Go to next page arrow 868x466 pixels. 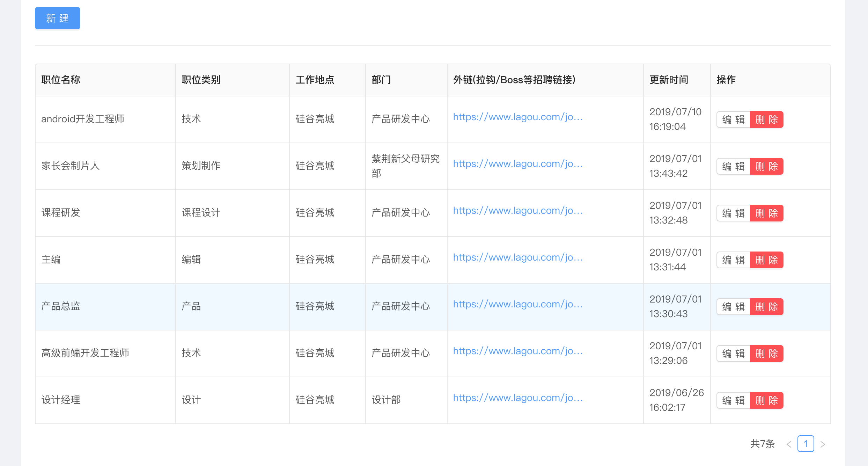click(823, 444)
